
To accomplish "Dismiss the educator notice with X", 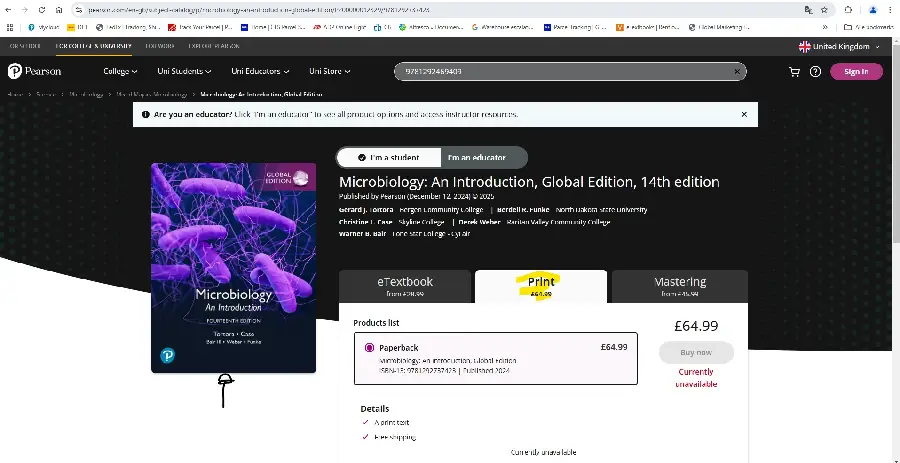I will coord(744,114).
